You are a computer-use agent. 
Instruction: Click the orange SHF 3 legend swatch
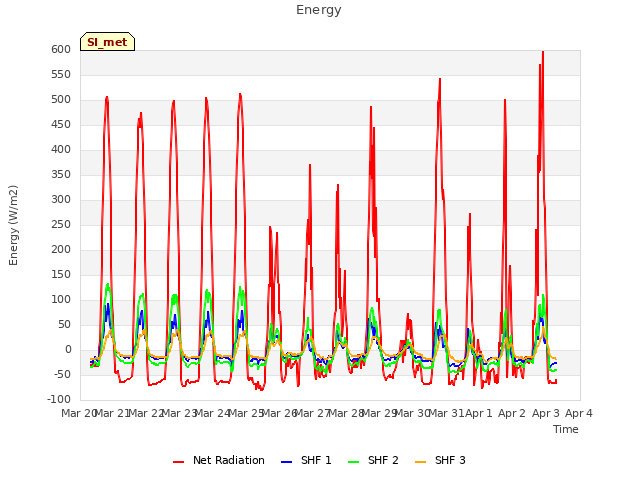pyautogui.click(x=420, y=462)
